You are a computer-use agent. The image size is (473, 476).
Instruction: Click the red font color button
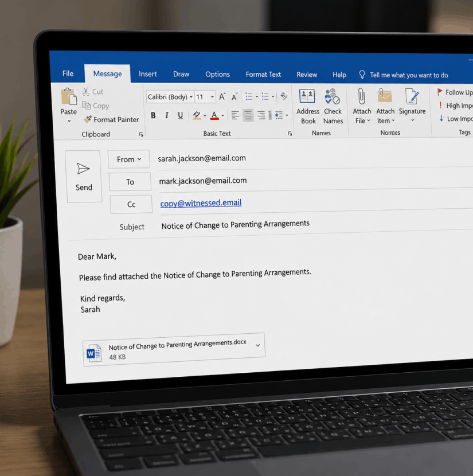[214, 115]
